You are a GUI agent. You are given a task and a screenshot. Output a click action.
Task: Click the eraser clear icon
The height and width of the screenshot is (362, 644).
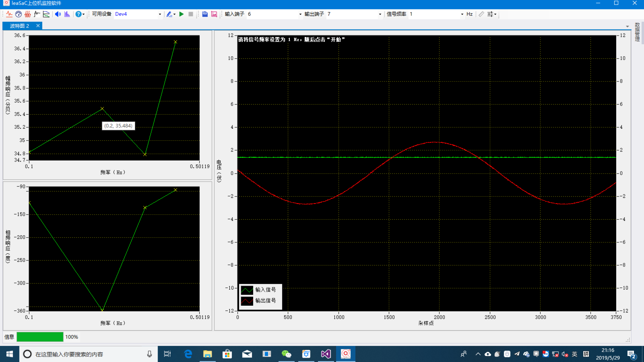[x=481, y=14]
